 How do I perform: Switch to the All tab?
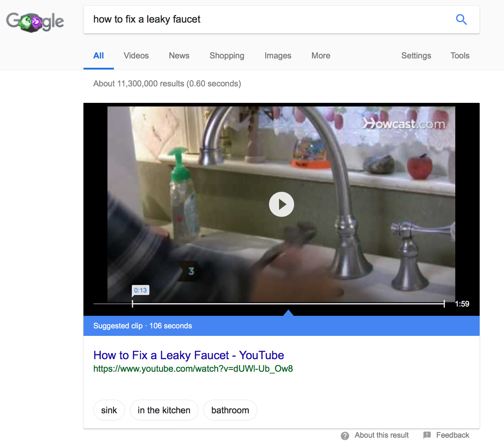(x=99, y=56)
